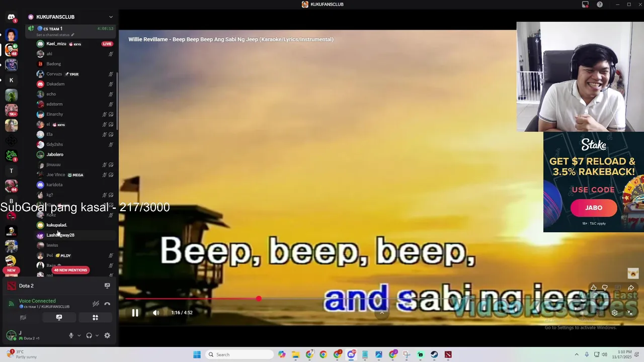644x362 pixels.
Task: Click LIVE badge next to Kael_mizu
Action: pyautogui.click(x=107, y=44)
